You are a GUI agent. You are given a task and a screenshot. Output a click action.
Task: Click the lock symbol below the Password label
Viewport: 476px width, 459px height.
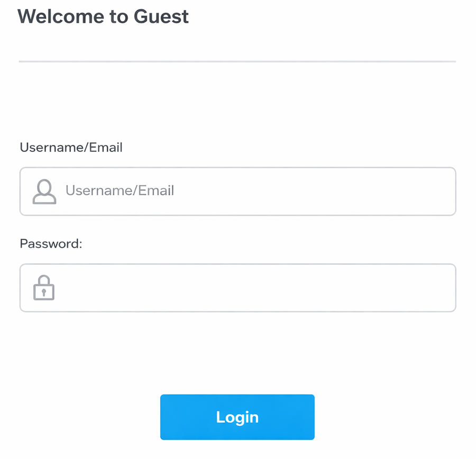coord(44,287)
